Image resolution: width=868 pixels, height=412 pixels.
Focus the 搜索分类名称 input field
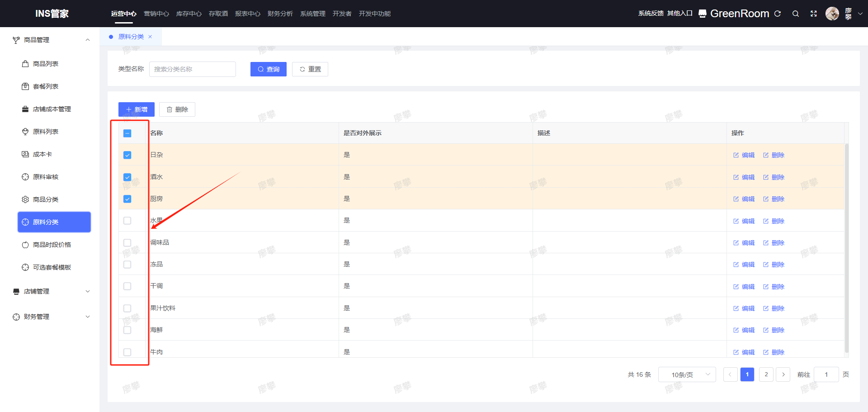[x=193, y=69]
